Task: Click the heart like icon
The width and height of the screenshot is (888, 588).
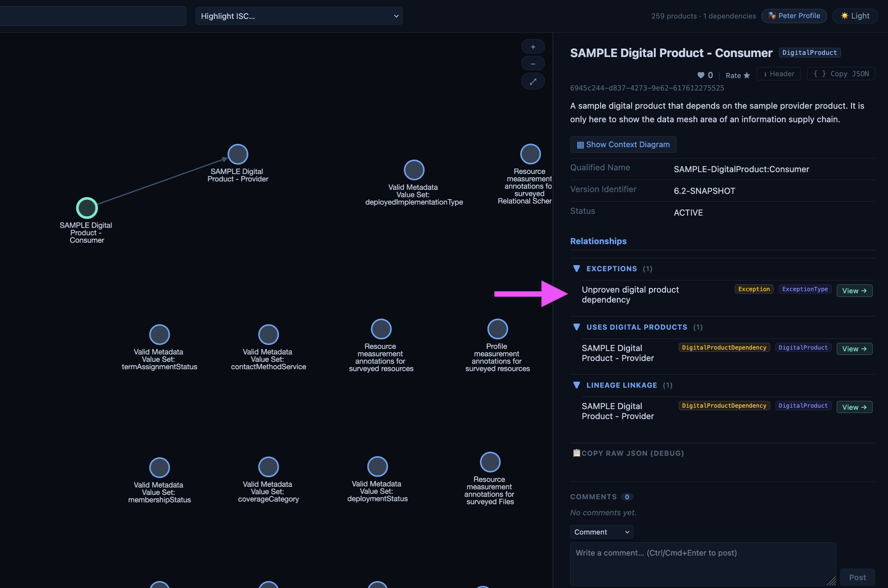Action: pyautogui.click(x=701, y=75)
